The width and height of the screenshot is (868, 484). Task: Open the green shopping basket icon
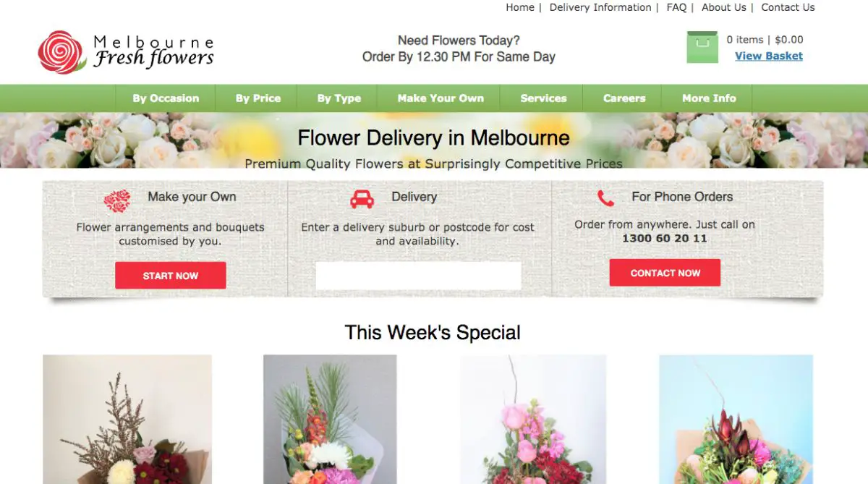point(702,47)
